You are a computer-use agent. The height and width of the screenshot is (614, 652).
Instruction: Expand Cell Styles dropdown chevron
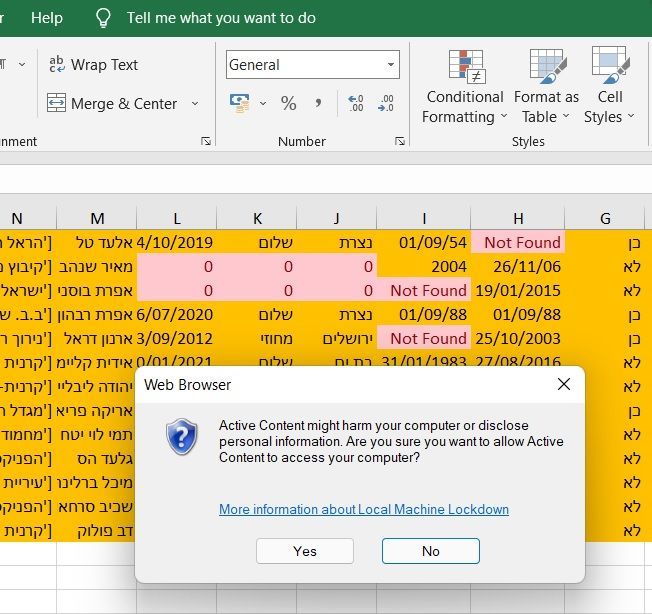click(x=631, y=116)
